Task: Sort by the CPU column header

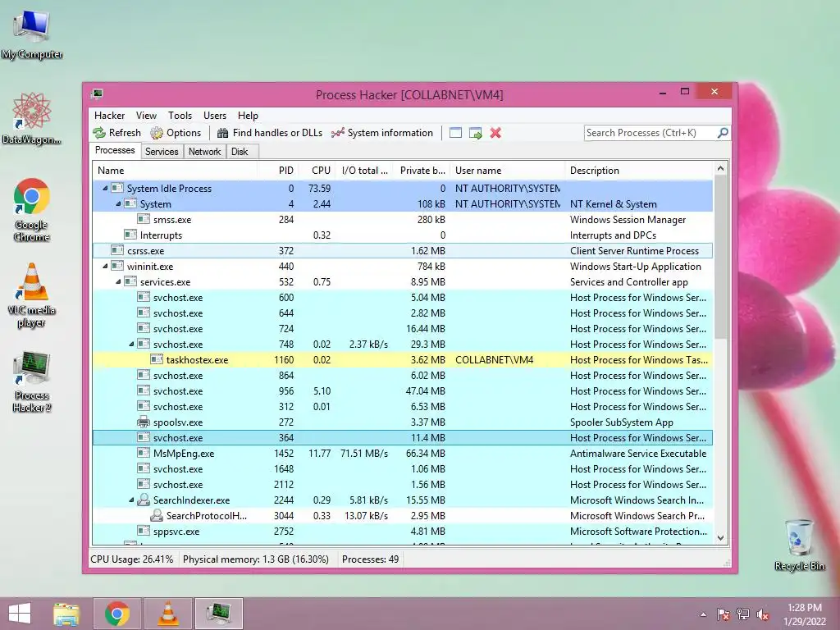Action: (317, 171)
